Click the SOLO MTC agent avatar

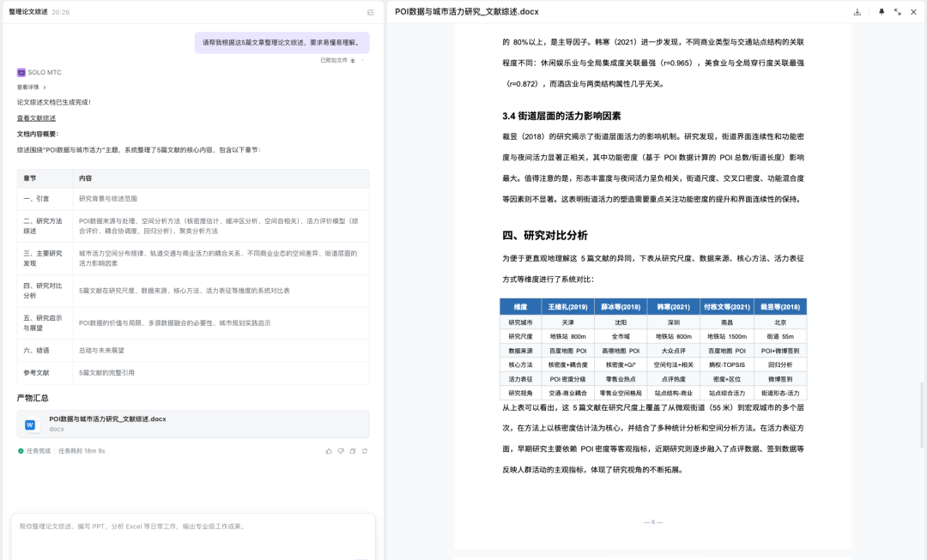[20, 72]
